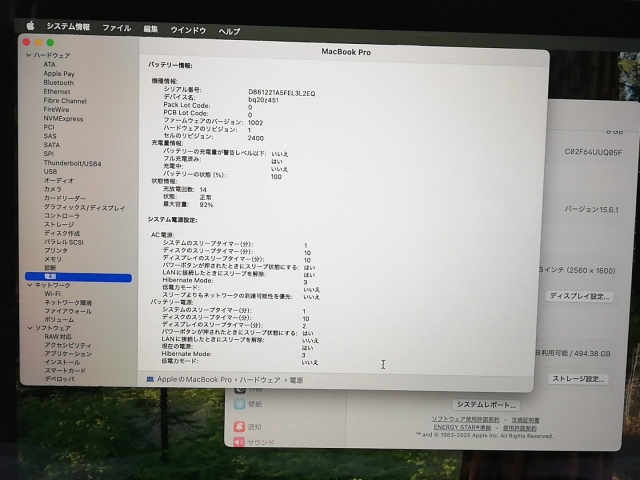Collapse the ネットワーク section

29,285
